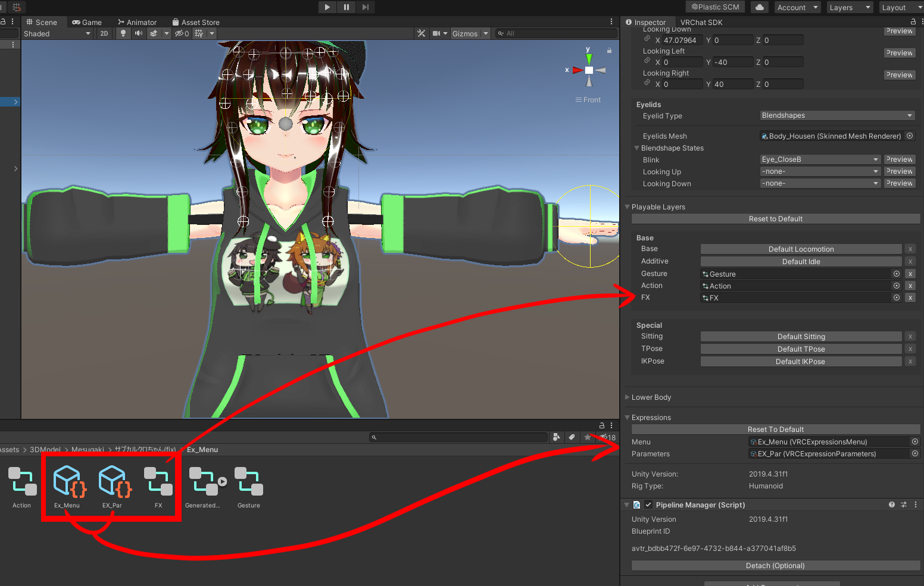This screenshot has width=924, height=586.
Task: Click the Detach (Optional) button
Action: (775, 566)
